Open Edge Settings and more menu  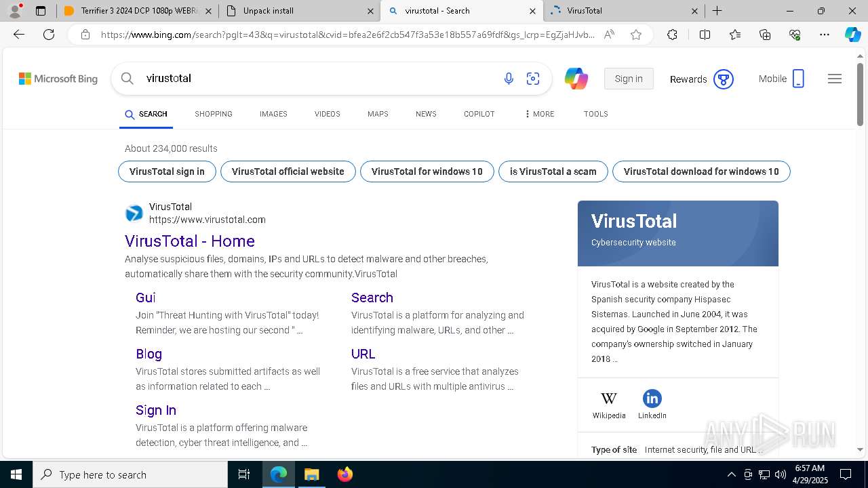(x=825, y=35)
